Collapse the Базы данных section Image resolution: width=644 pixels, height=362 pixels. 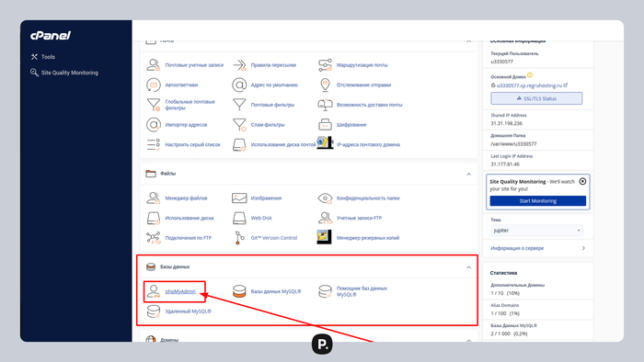(468, 267)
